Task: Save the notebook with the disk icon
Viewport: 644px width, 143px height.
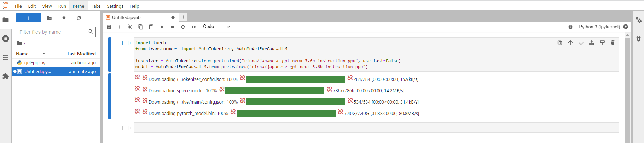Action: click(109, 27)
